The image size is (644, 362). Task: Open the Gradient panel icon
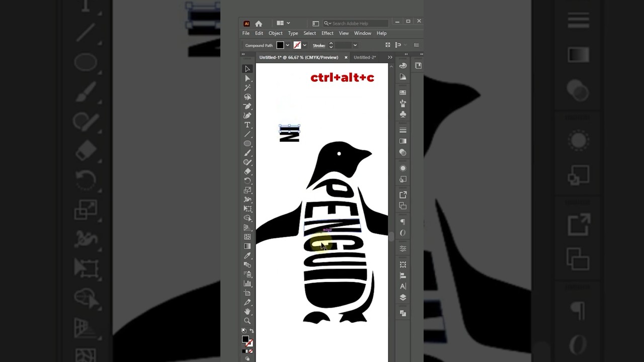pyautogui.click(x=403, y=141)
